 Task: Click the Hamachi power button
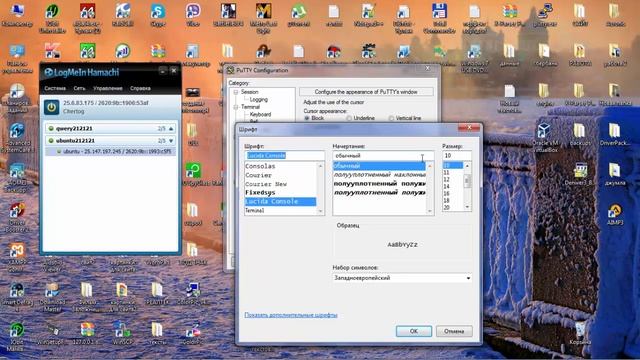pyautogui.click(x=51, y=107)
